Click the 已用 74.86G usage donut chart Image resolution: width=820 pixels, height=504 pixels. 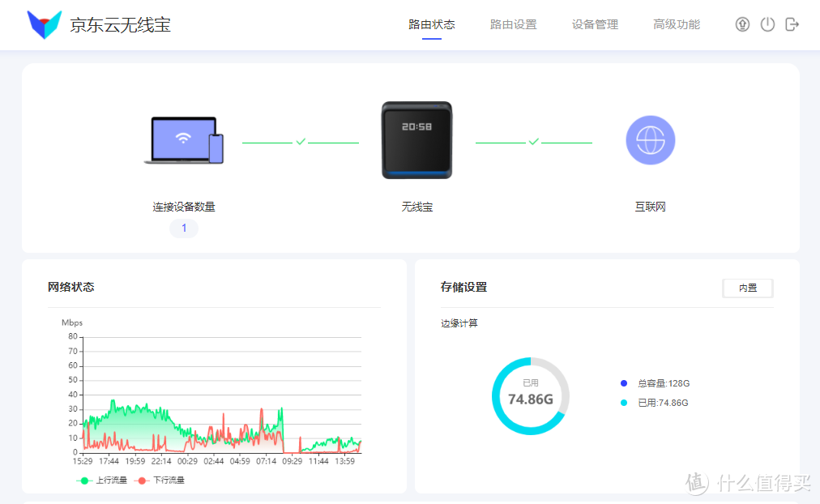pos(530,395)
